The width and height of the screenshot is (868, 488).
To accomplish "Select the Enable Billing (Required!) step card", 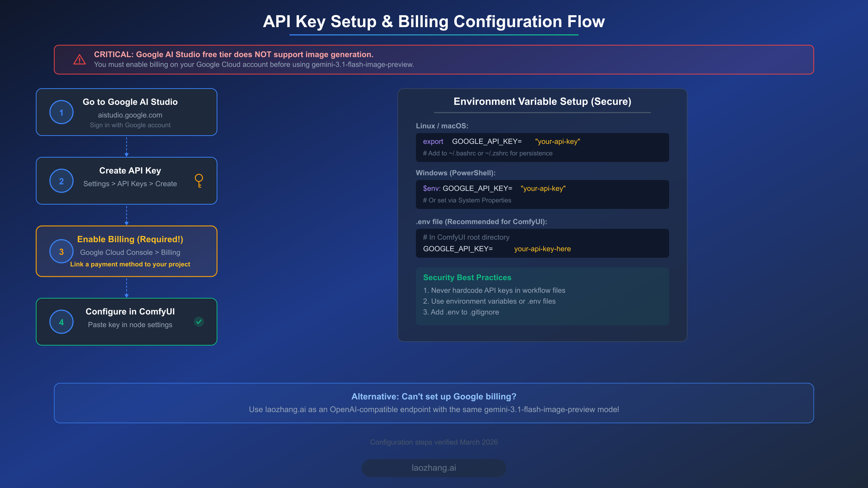I will pyautogui.click(x=126, y=251).
